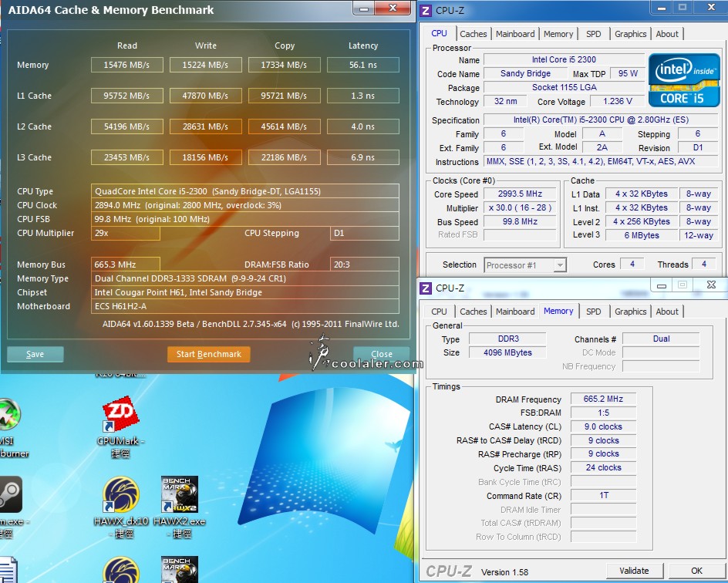Click the Command Rate 1T field
Viewport: 728px width, 583px height.
(x=603, y=495)
